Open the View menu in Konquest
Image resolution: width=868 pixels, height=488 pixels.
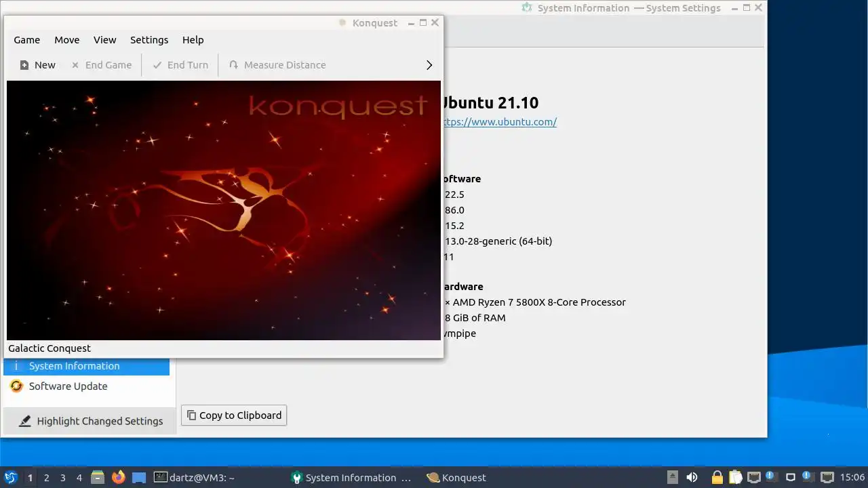pyautogui.click(x=105, y=40)
